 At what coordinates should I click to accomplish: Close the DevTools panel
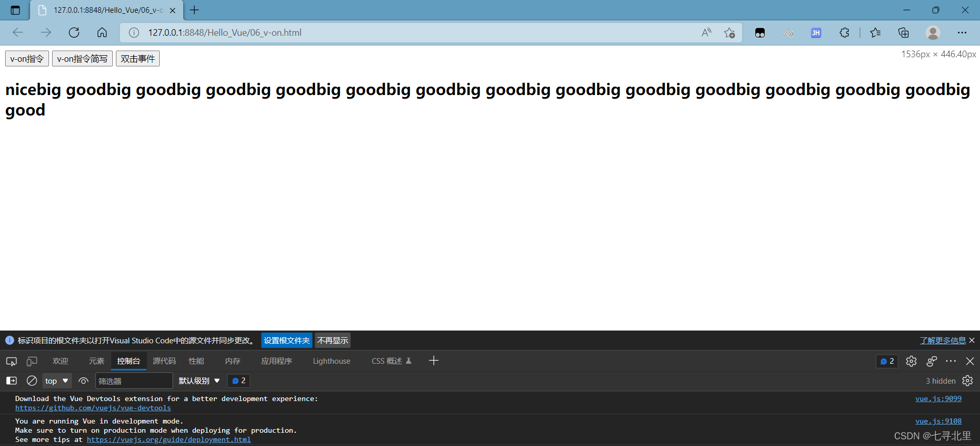coord(970,361)
